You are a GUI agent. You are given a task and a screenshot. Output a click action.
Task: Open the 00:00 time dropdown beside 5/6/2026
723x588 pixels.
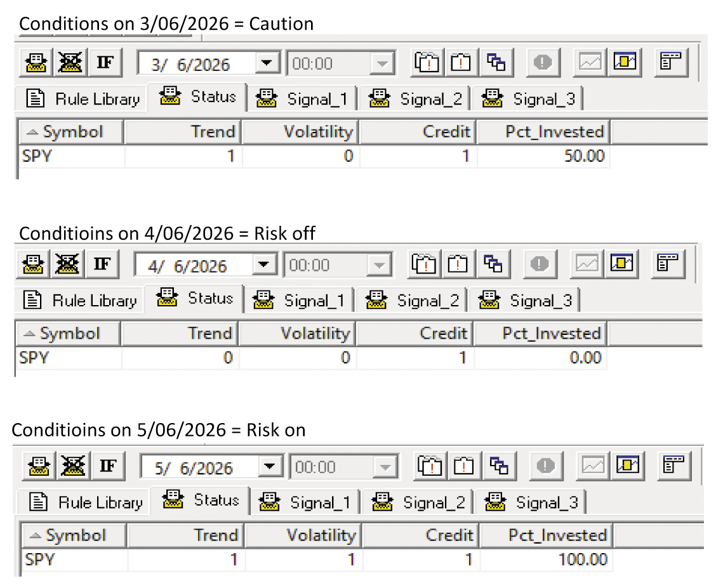click(x=385, y=467)
